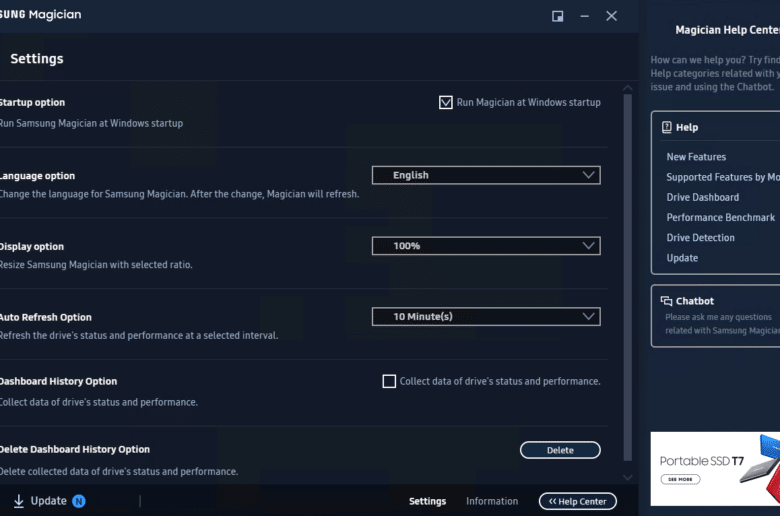Click the settings scrollbar up arrow
The image size is (780, 516).
click(628, 88)
